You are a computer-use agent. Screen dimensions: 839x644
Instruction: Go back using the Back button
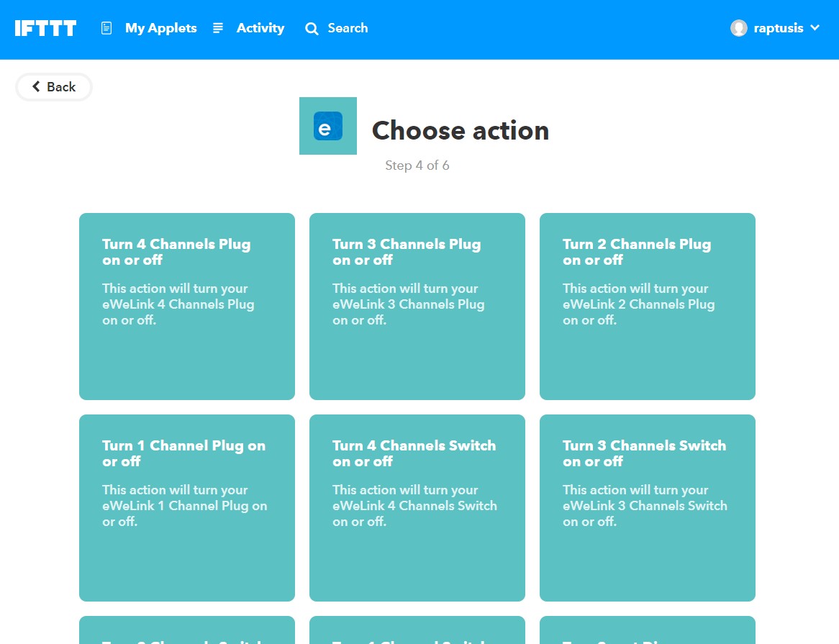[x=54, y=86]
